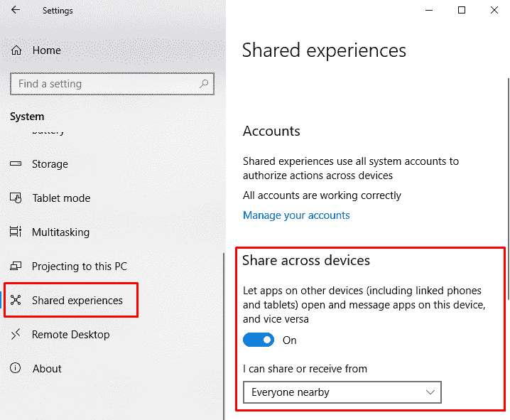Viewport: 510px width, 420px height.
Task: Click the Tablet mode icon
Action: [x=16, y=198]
